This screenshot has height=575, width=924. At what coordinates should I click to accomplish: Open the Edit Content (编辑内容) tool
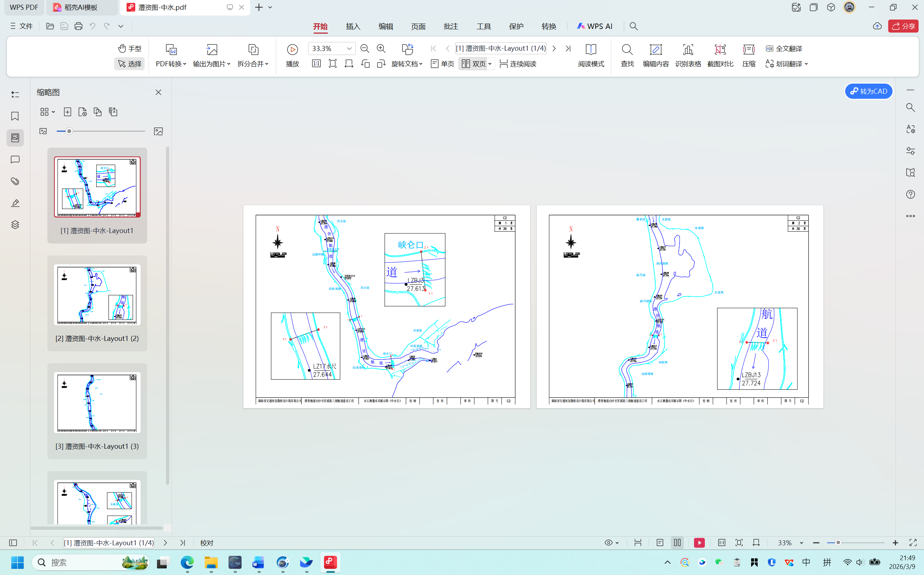pyautogui.click(x=656, y=50)
